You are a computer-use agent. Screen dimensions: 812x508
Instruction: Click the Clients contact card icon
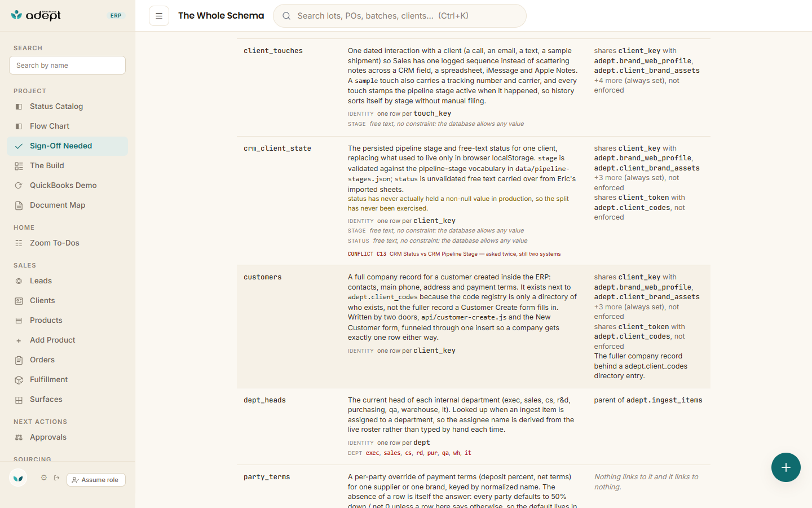[x=19, y=301]
